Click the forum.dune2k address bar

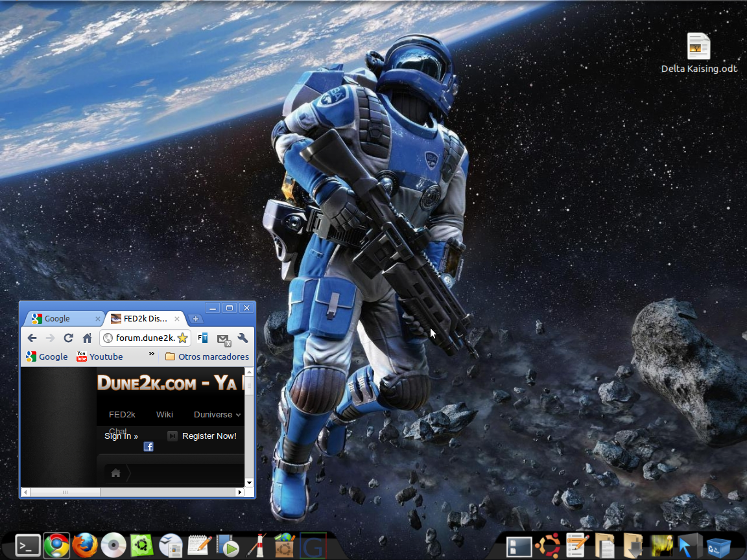coord(145,338)
